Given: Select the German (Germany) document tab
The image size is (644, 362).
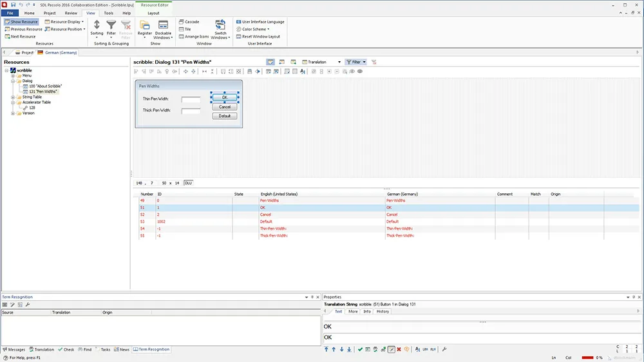Looking at the screenshot, I should point(57,53).
